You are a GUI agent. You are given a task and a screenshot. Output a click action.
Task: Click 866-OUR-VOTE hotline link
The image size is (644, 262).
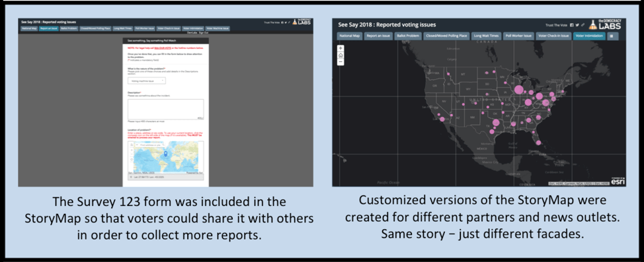pos(162,48)
